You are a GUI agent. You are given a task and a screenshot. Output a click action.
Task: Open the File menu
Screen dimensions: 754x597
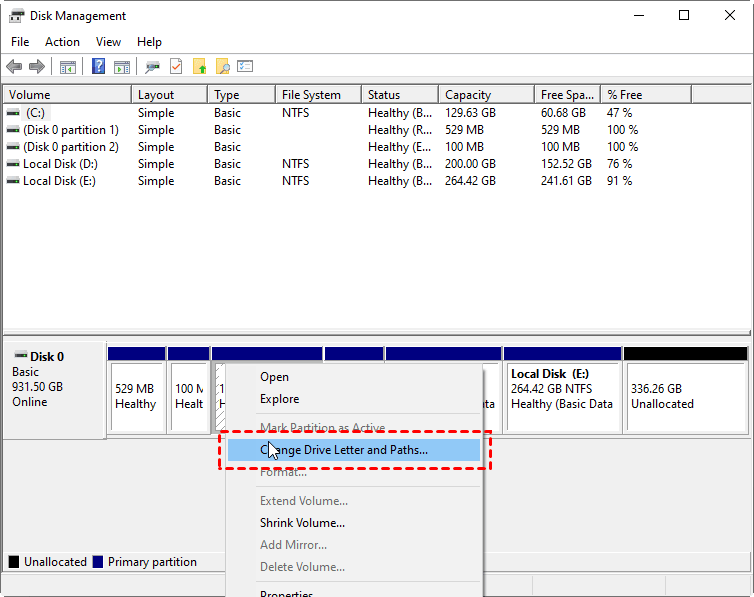pos(21,42)
